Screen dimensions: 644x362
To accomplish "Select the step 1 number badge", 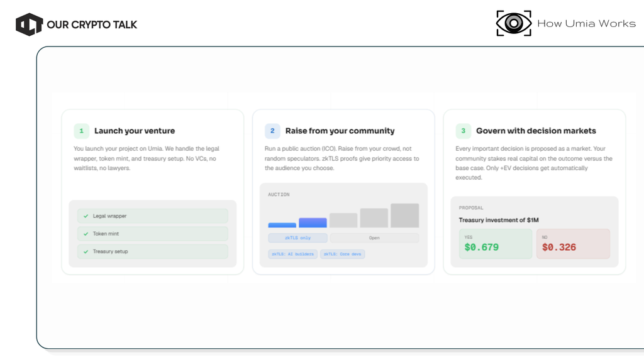I will [81, 131].
